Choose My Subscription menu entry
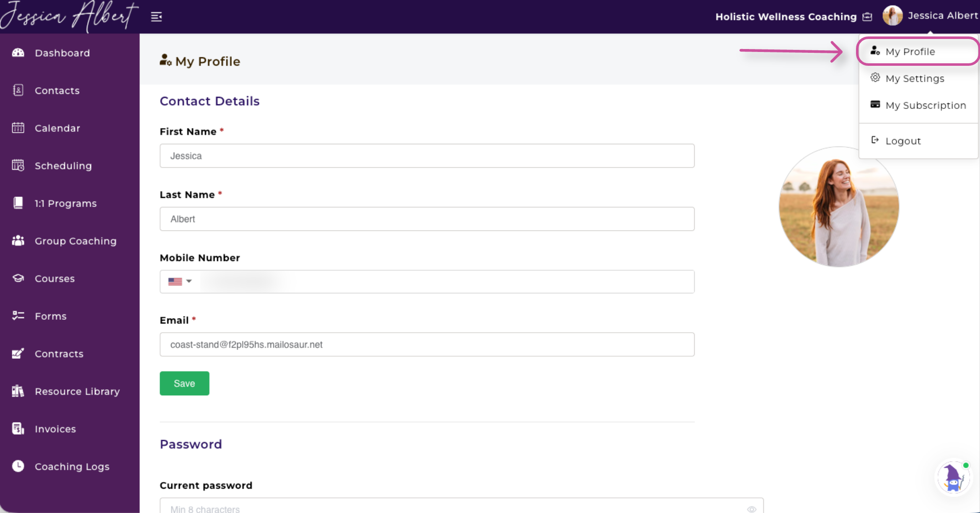Image resolution: width=980 pixels, height=513 pixels. pos(926,105)
